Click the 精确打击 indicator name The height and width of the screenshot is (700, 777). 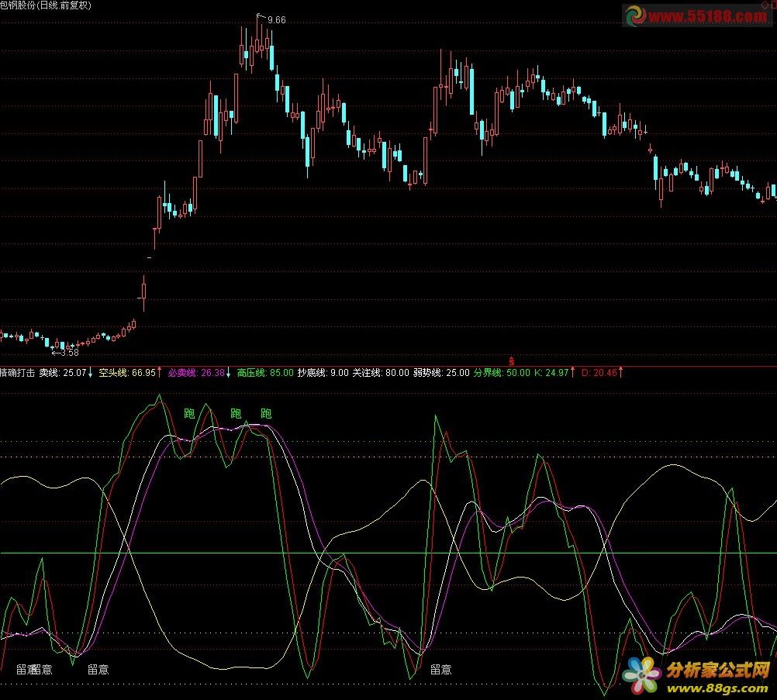[x=17, y=373]
